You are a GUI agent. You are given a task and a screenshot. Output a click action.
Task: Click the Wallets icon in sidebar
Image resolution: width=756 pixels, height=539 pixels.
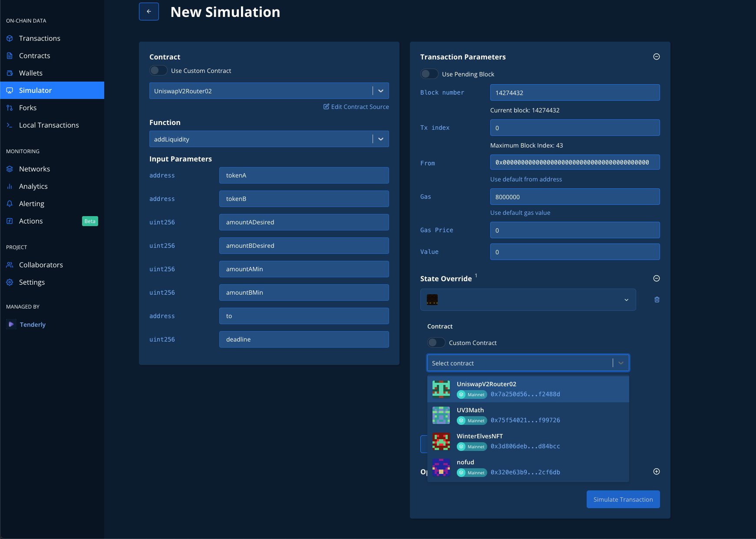(10, 73)
